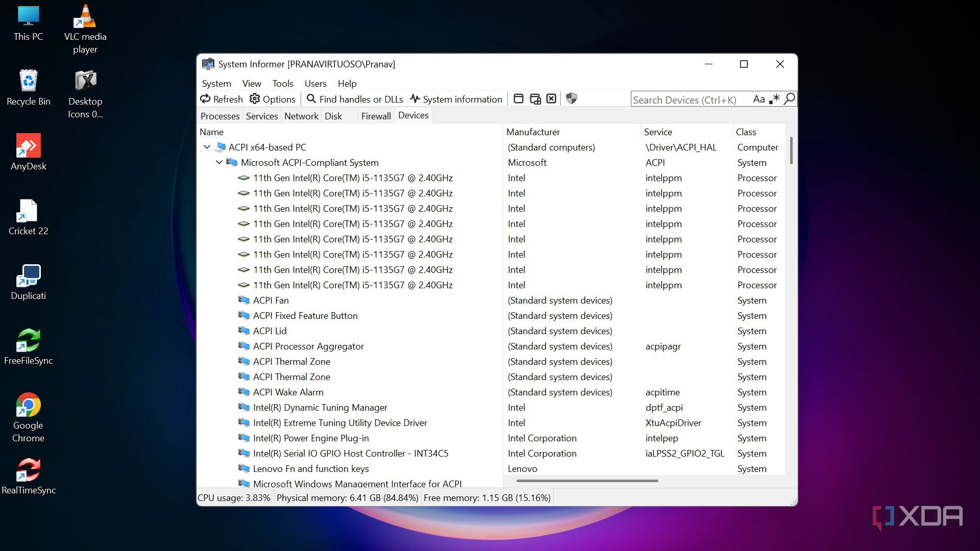Image resolution: width=980 pixels, height=551 pixels.
Task: Click the find window and kill icon
Action: point(551,99)
